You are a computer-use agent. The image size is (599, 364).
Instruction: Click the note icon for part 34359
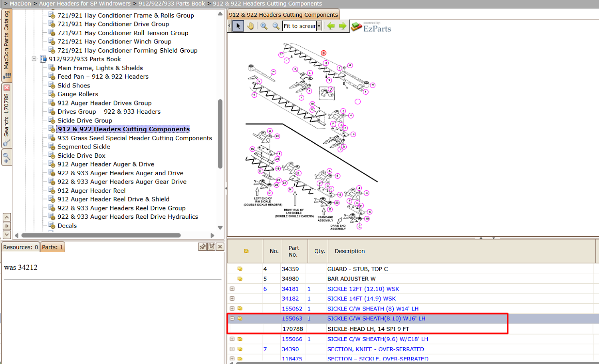click(240, 269)
